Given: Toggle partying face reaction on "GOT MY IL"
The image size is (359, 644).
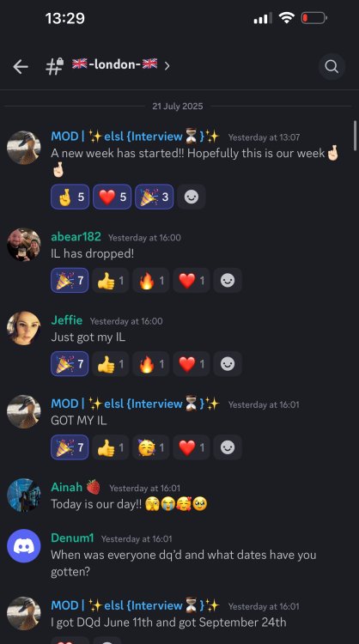Looking at the screenshot, I should tap(151, 447).
